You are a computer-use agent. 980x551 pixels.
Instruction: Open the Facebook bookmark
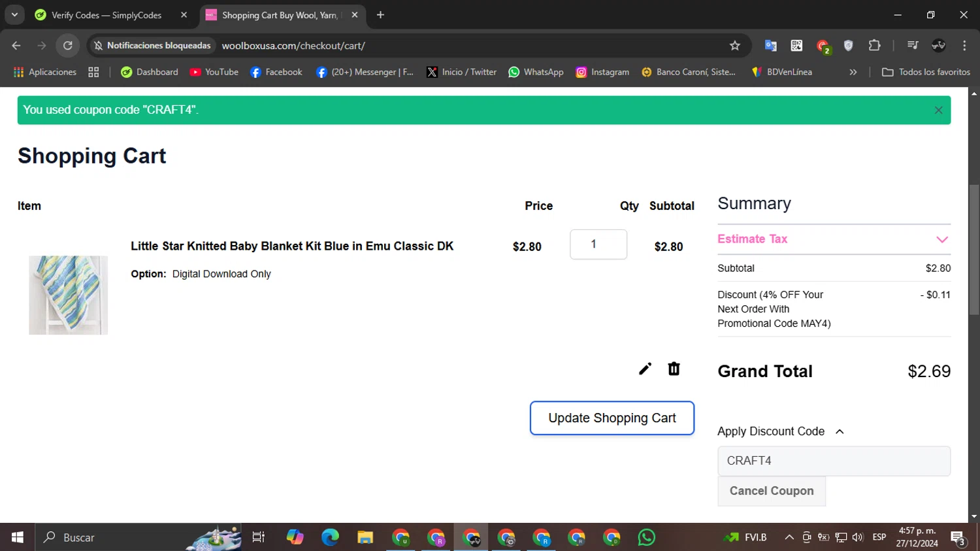276,73
